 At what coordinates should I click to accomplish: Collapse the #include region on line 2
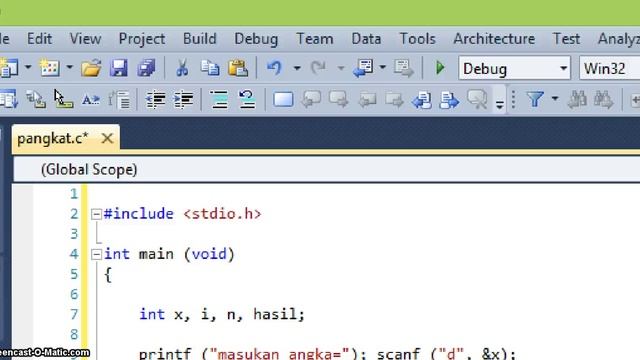pyautogui.click(x=96, y=214)
